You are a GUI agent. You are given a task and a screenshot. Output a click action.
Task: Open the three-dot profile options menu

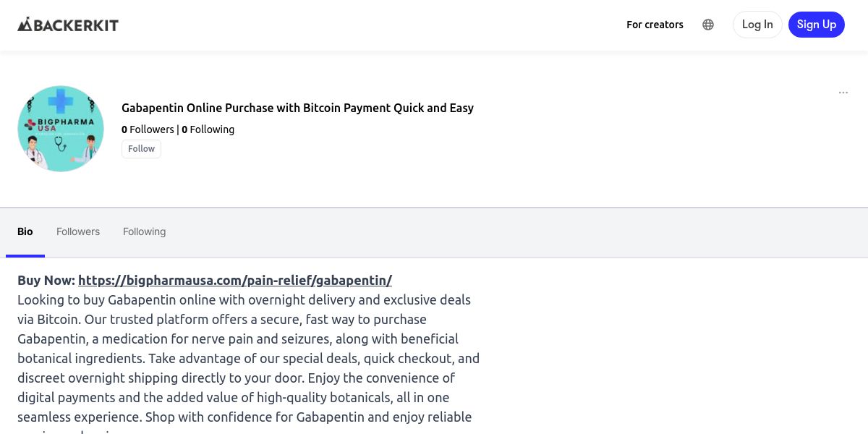pos(843,93)
